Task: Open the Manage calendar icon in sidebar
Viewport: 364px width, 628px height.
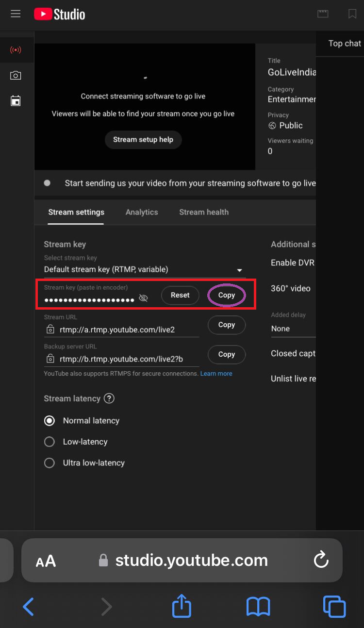Action: click(16, 101)
